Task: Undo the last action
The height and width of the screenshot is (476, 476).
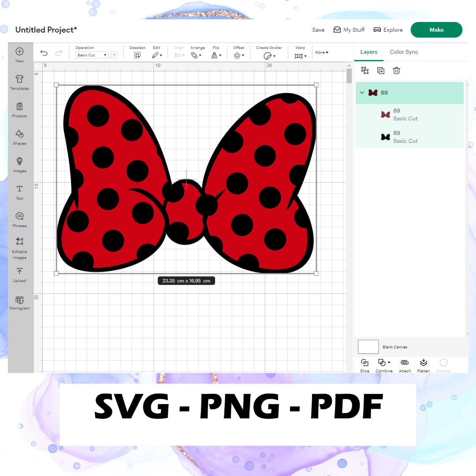Action: click(44, 53)
